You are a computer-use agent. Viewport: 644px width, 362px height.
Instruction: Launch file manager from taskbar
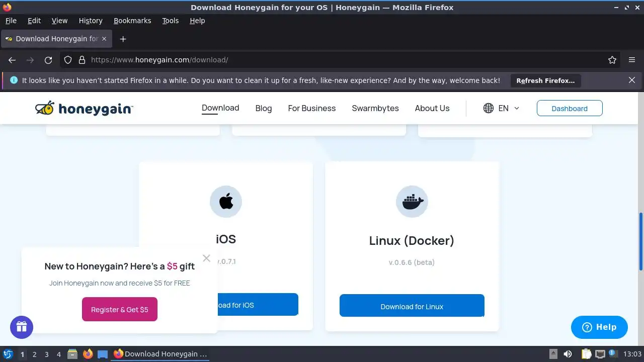(72, 354)
